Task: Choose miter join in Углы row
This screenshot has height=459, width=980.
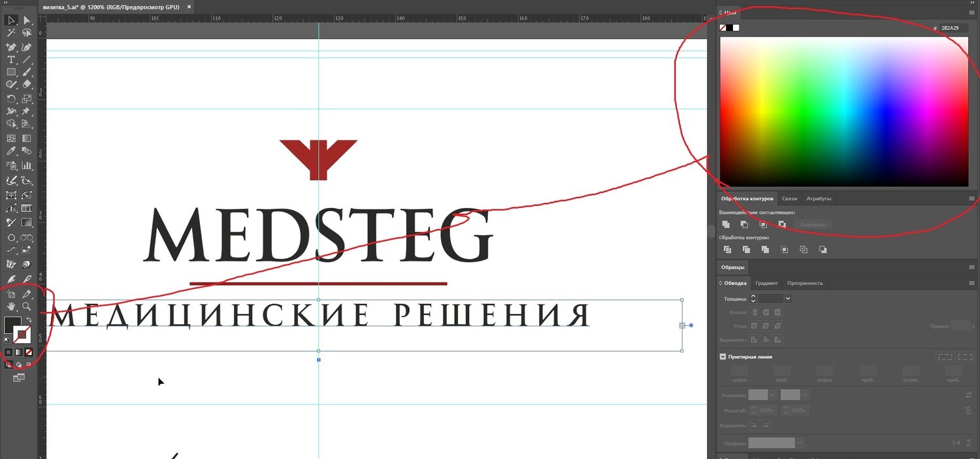Action: pos(755,326)
